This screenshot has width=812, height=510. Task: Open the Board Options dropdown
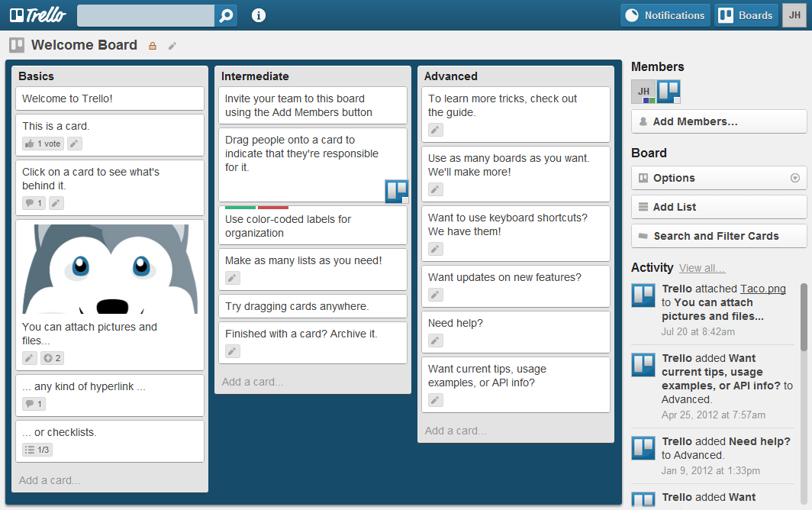[719, 178]
